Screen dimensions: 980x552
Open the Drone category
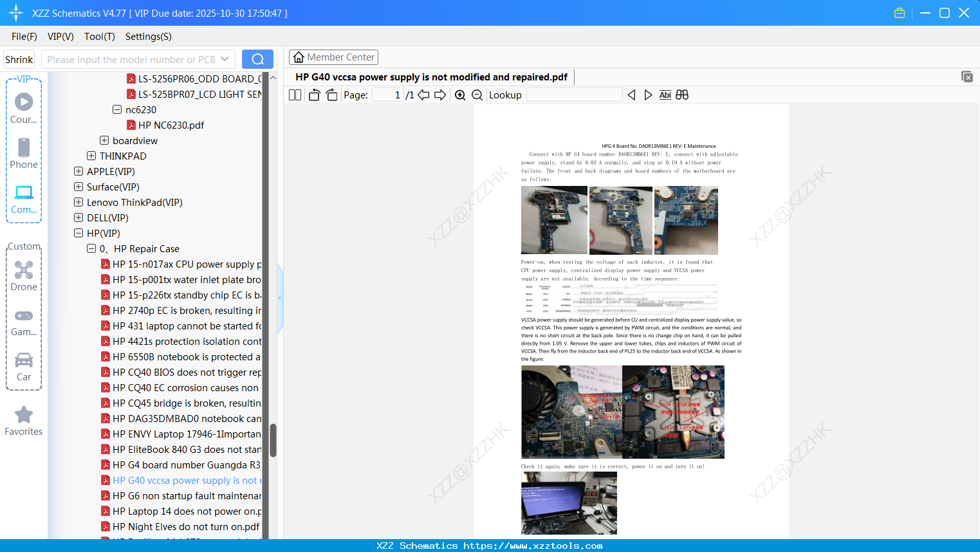click(24, 275)
